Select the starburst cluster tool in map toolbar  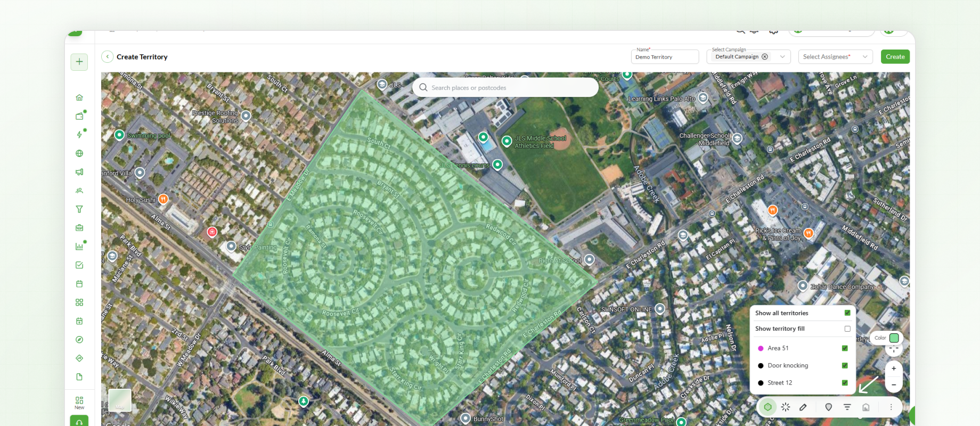pyautogui.click(x=786, y=407)
